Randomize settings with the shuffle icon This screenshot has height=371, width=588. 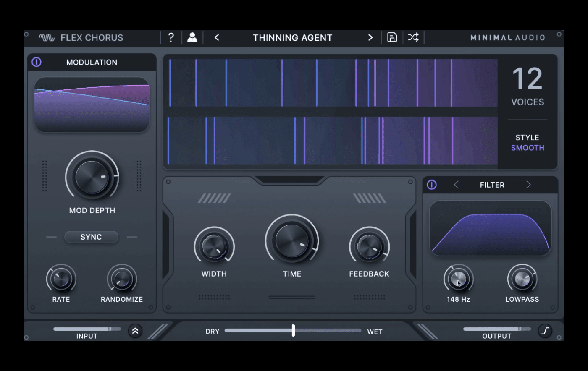coord(413,37)
